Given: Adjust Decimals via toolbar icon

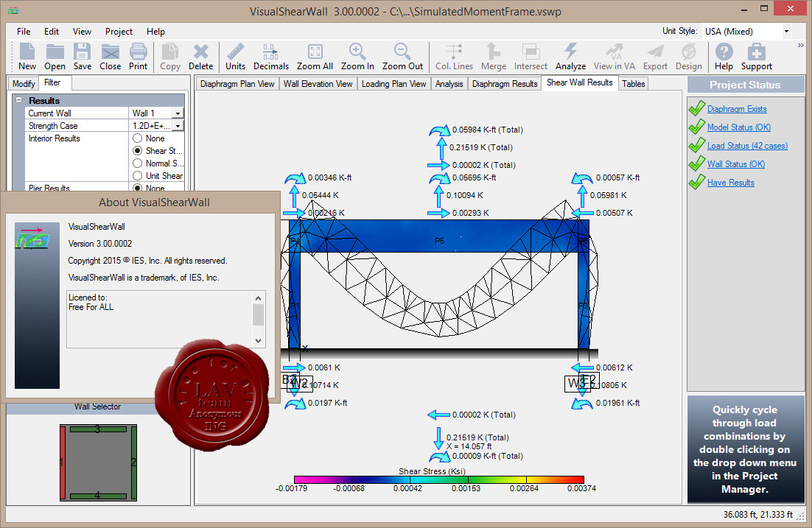Looking at the screenshot, I should (x=271, y=57).
